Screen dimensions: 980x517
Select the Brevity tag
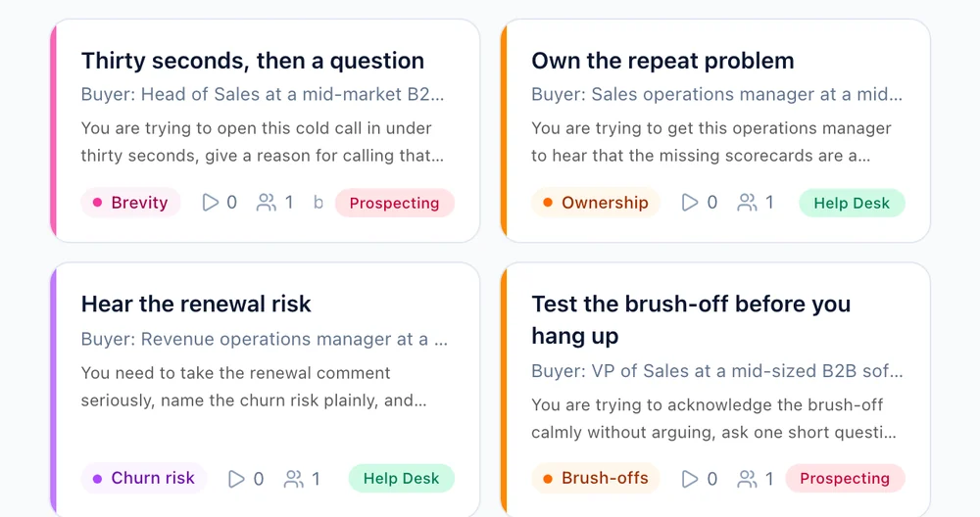(x=130, y=203)
